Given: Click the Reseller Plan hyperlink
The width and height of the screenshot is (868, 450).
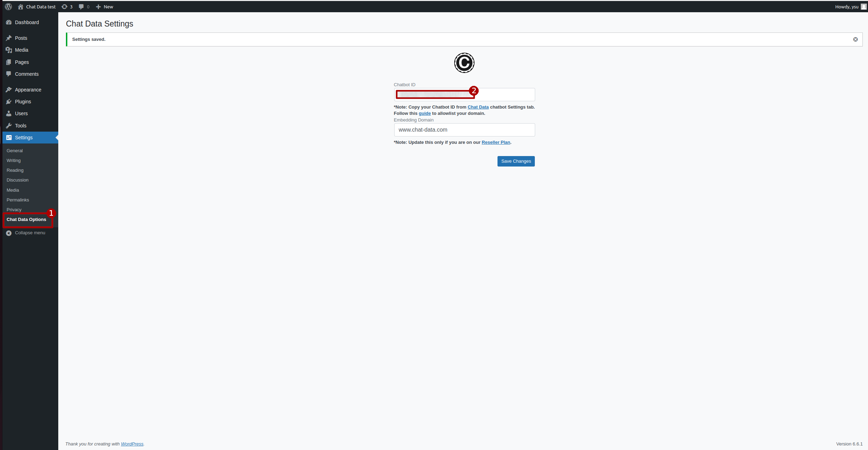Looking at the screenshot, I should [x=496, y=142].
